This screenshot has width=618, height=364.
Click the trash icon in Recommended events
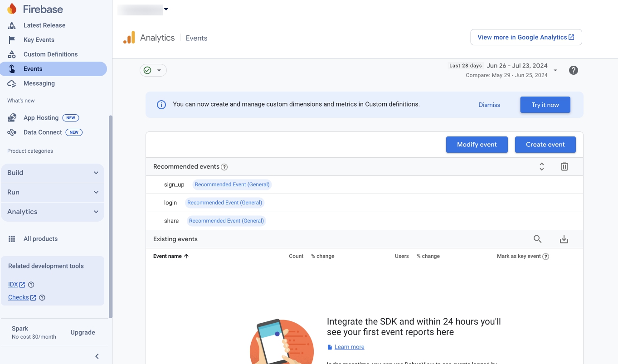pyautogui.click(x=564, y=166)
